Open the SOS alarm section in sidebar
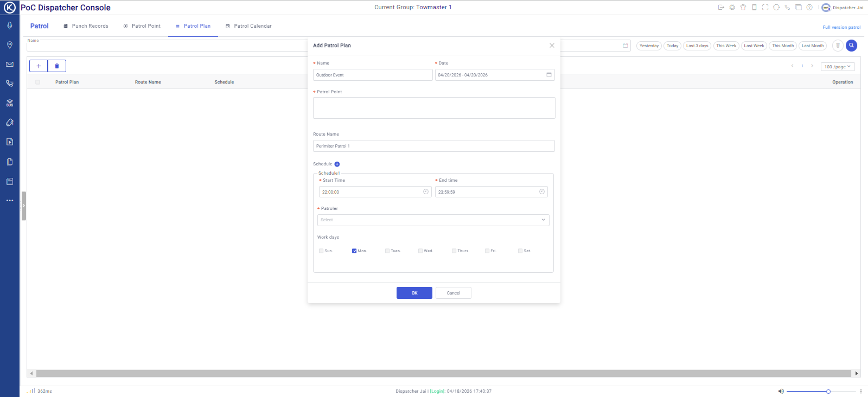The width and height of the screenshot is (868, 397). [10, 103]
